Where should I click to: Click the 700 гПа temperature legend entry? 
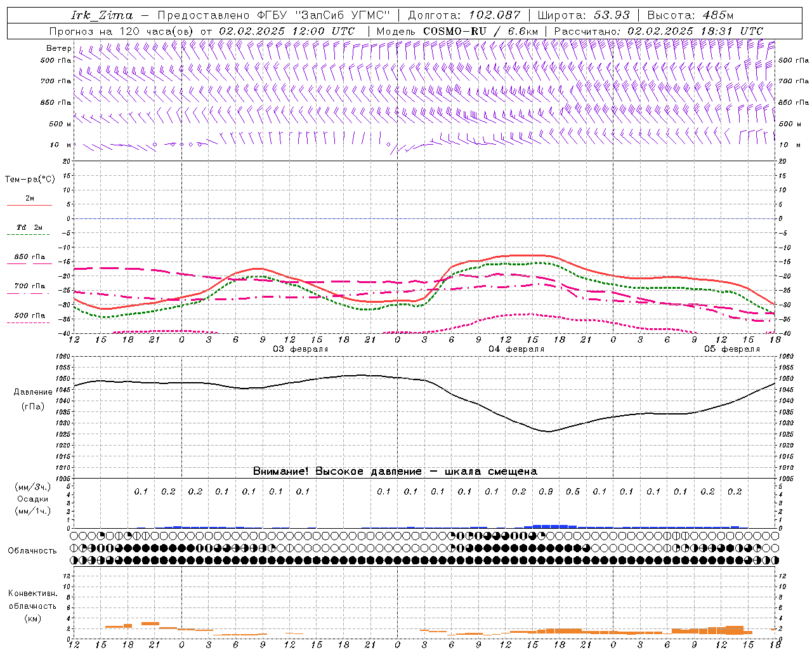pos(30,286)
